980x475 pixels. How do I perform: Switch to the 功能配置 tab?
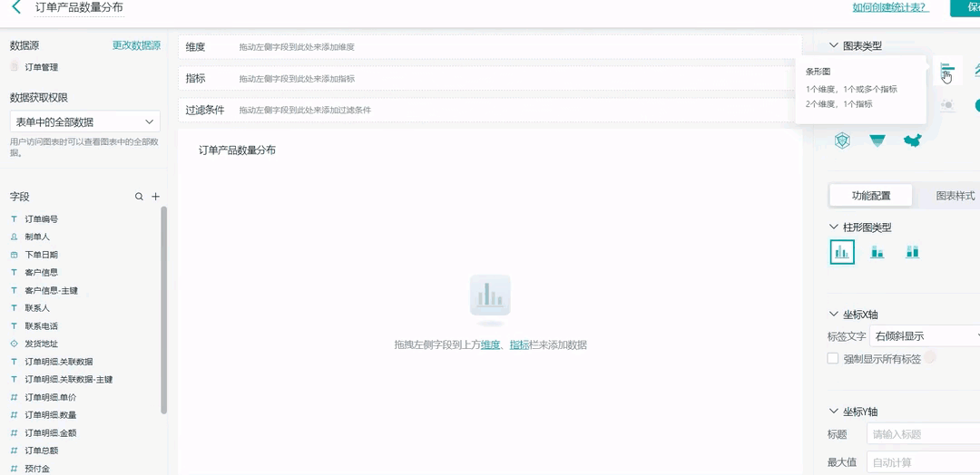click(x=871, y=196)
